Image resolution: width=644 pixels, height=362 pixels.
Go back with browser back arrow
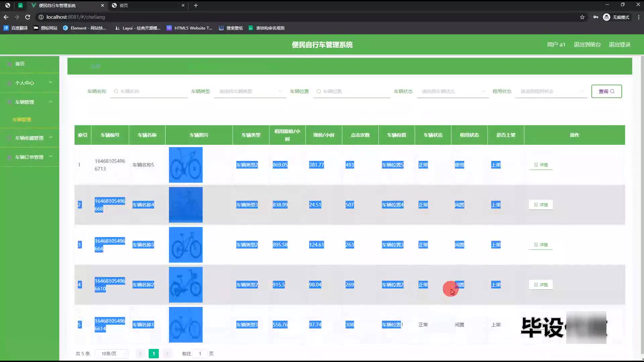[6, 17]
